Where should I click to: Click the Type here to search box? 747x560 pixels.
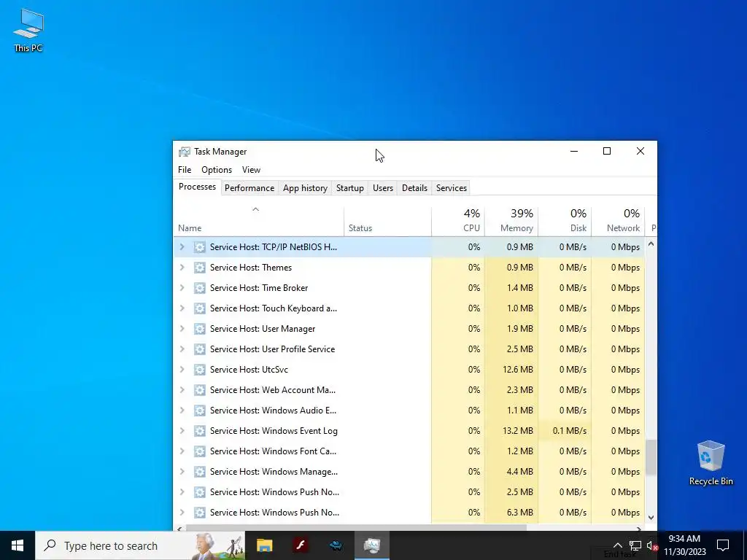click(140, 545)
